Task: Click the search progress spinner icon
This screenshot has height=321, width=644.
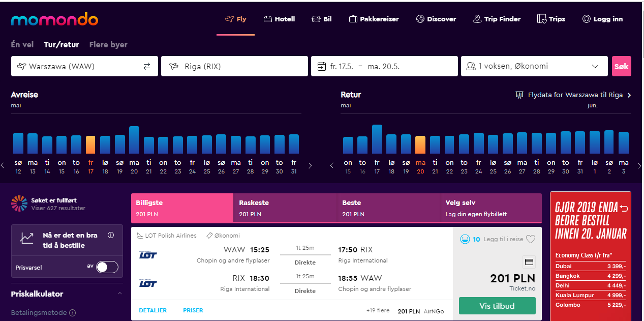Action: coord(19,203)
